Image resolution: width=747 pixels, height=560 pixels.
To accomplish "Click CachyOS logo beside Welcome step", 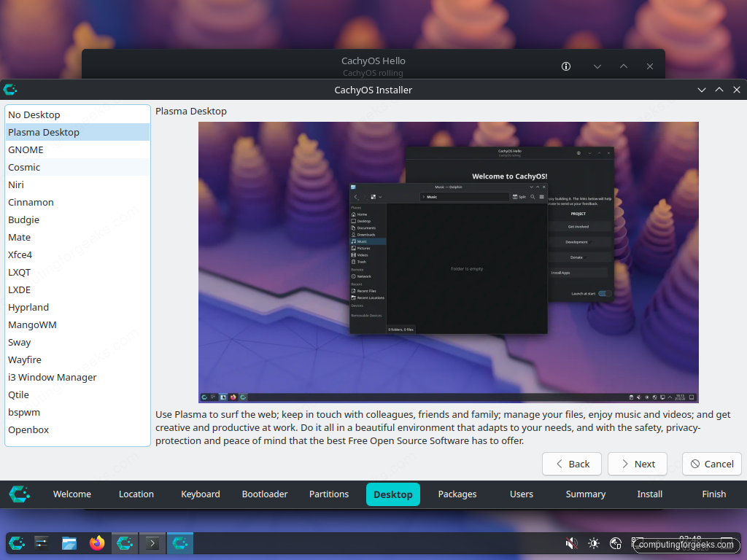I will [x=20, y=494].
